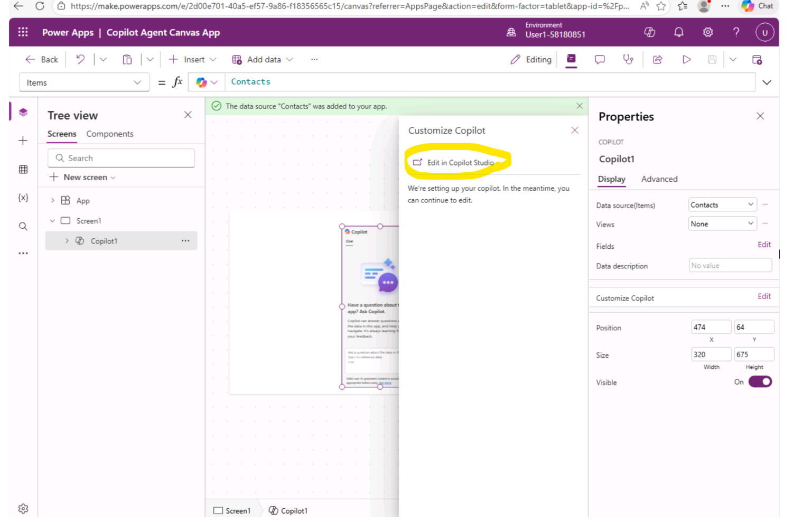Screen dimensions: 812x522
Task: Switch to the Advanced properties tab
Action: click(x=659, y=179)
